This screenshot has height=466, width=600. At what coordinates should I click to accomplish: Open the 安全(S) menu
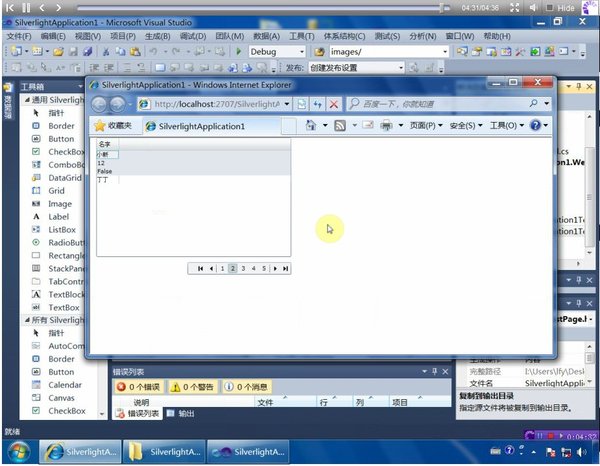pos(466,125)
